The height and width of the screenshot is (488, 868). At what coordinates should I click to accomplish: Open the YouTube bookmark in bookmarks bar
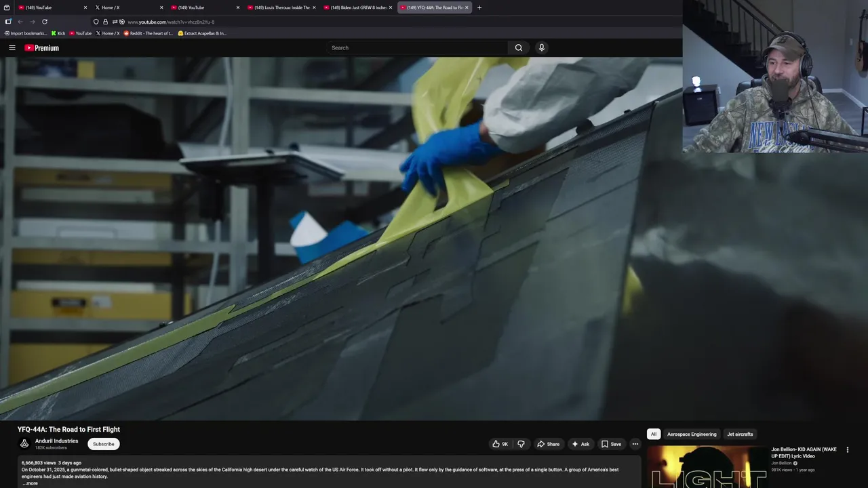point(81,33)
